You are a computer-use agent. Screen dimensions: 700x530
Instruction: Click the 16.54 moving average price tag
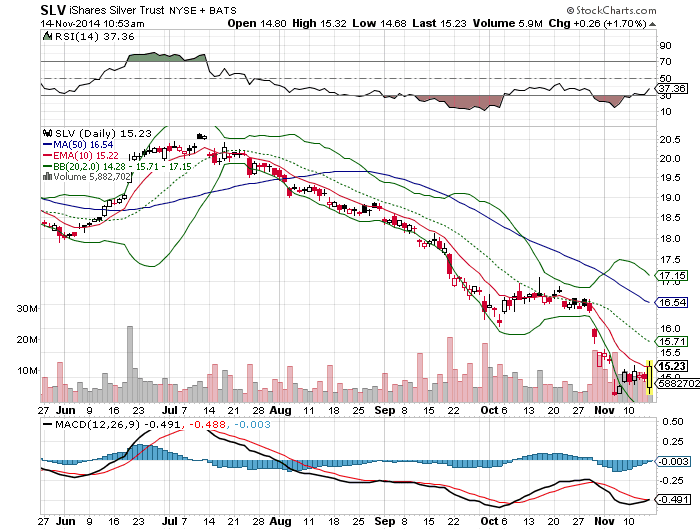tap(671, 302)
